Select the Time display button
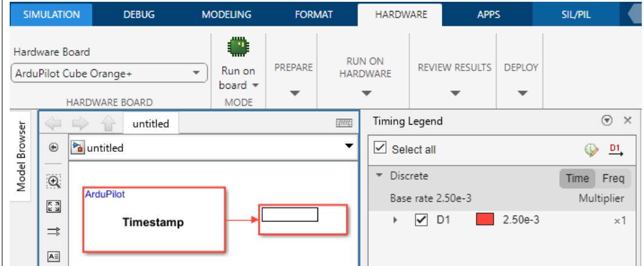 point(577,178)
